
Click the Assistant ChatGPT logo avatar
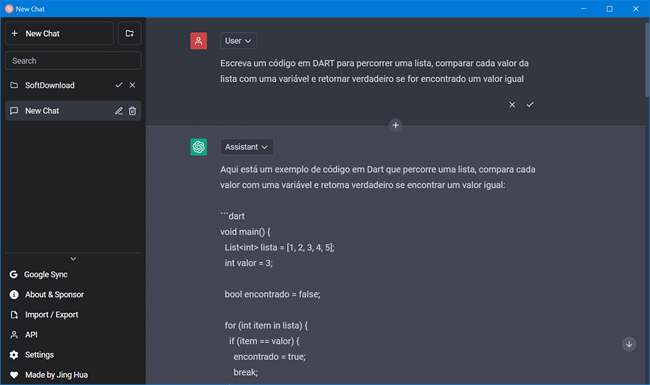coord(199,147)
